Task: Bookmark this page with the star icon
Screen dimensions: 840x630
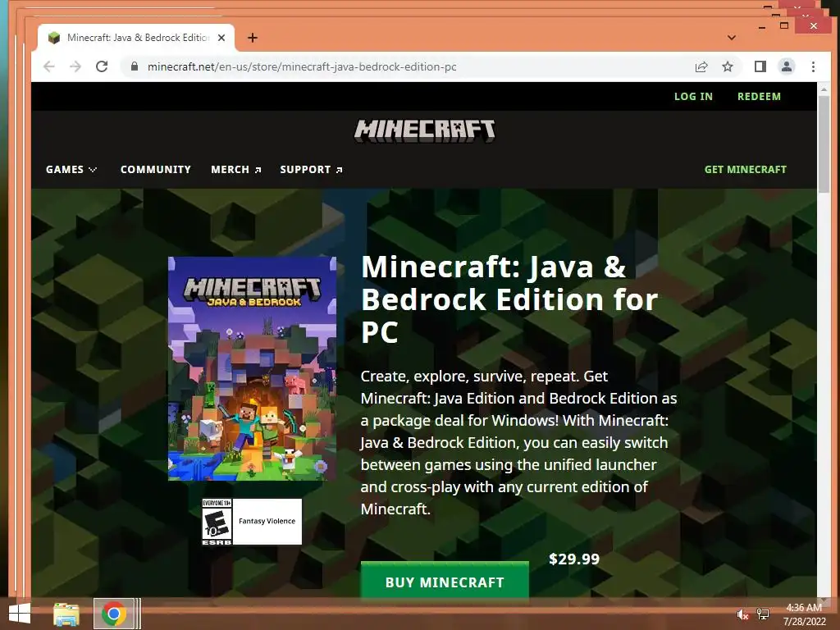Action: click(x=728, y=66)
